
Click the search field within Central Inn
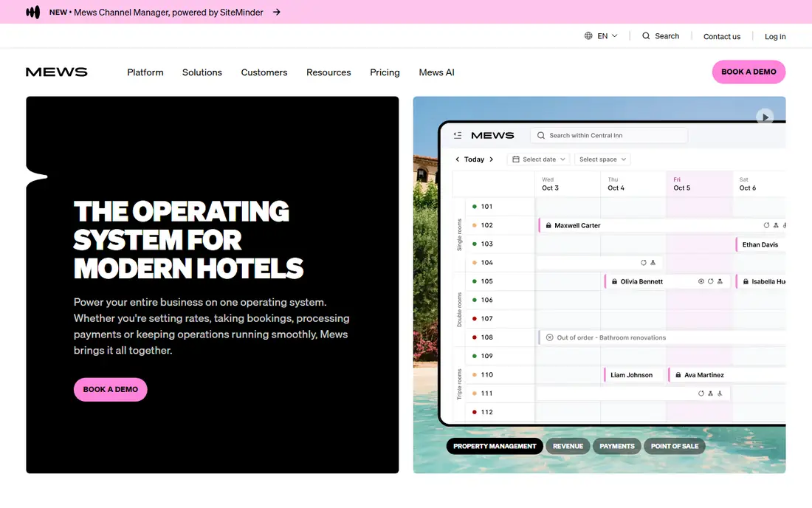tap(609, 135)
